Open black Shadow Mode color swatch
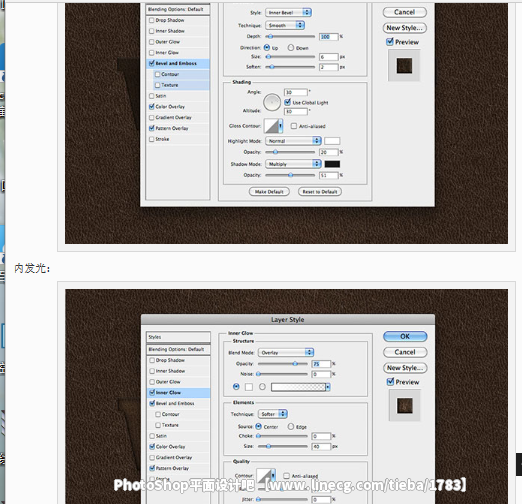Screen dimensions: 522x504 pyautogui.click(x=332, y=164)
